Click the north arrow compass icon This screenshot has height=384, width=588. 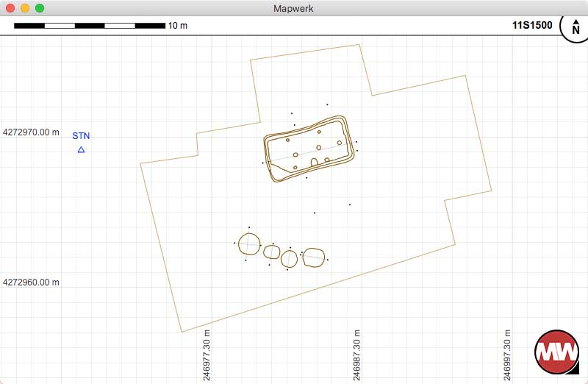[575, 27]
